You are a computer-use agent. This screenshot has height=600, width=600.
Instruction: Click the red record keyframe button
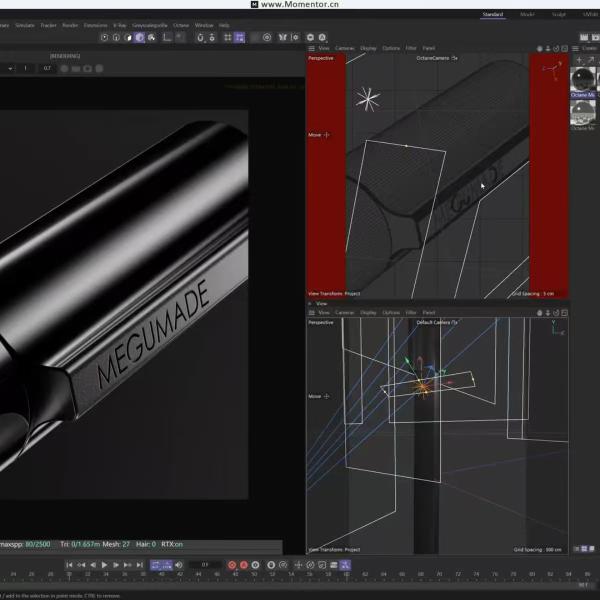coord(232,565)
